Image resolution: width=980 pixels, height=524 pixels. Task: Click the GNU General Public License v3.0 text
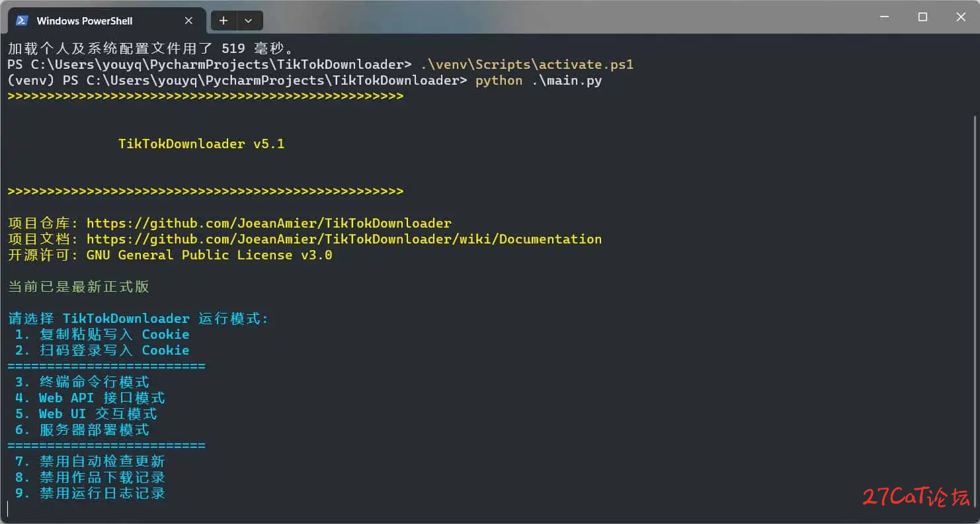(x=210, y=255)
